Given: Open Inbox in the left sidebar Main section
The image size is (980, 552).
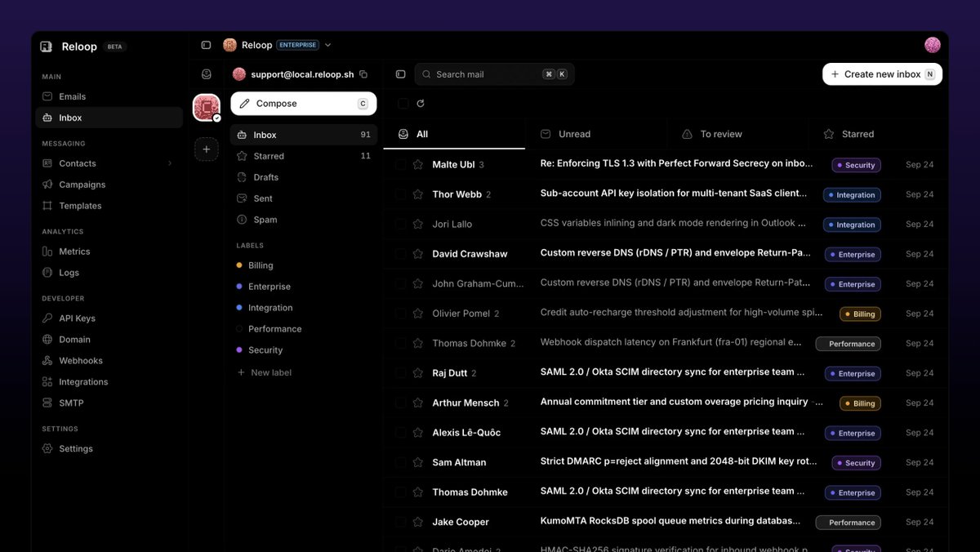Looking at the screenshot, I should click(x=109, y=118).
